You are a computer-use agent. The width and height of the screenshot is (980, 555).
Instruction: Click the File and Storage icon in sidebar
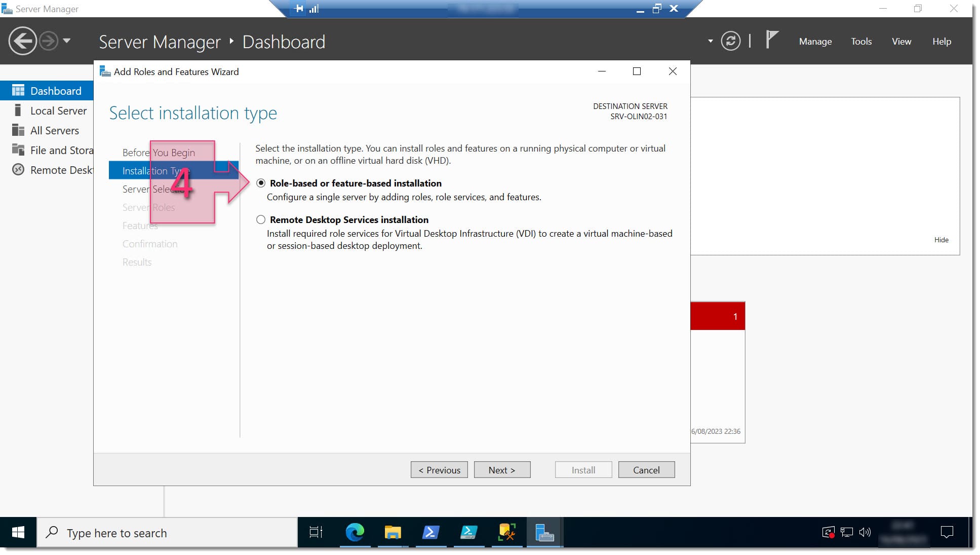click(x=18, y=150)
